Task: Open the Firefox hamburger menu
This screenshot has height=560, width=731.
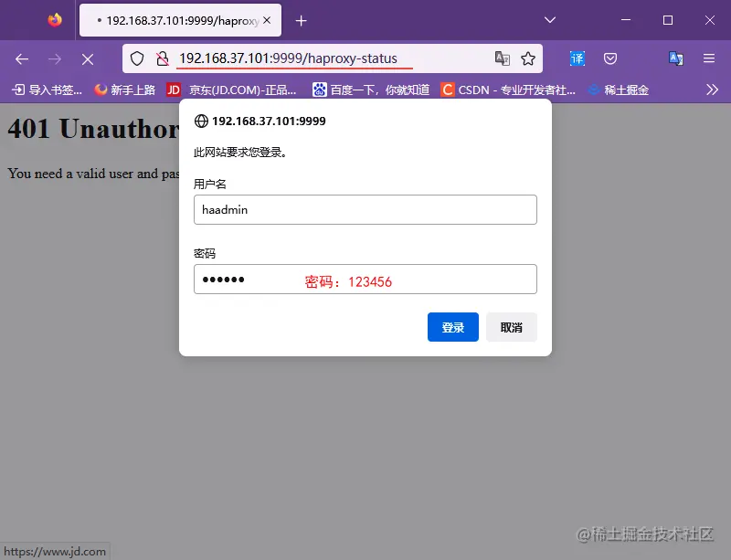Action: click(x=709, y=58)
